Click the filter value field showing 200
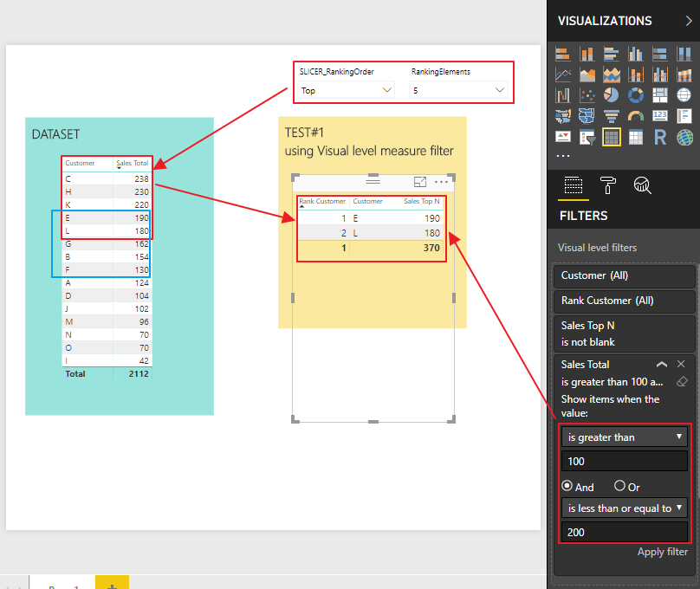Viewport: 700px width, 589px height. [x=624, y=532]
